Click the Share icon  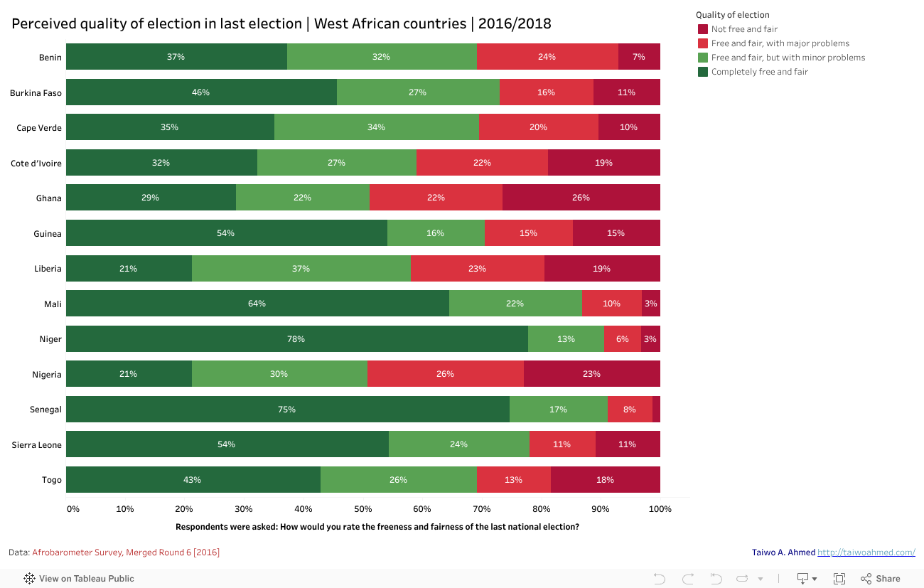[x=880, y=579]
